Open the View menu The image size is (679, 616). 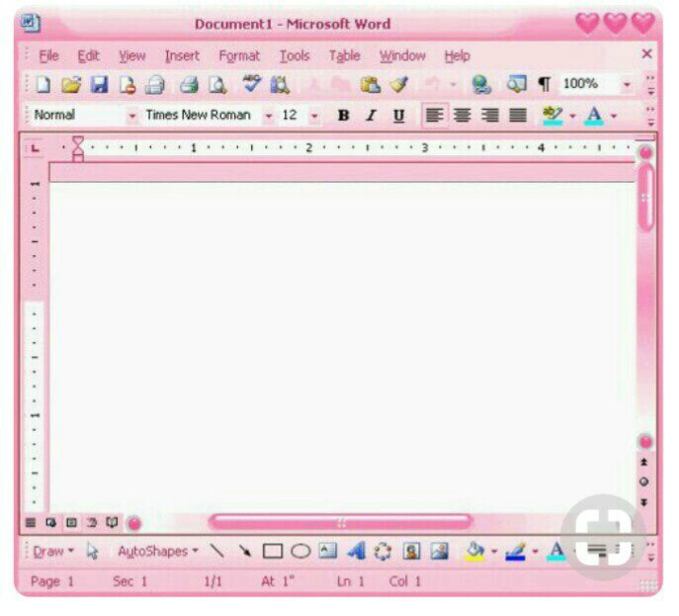[x=132, y=55]
